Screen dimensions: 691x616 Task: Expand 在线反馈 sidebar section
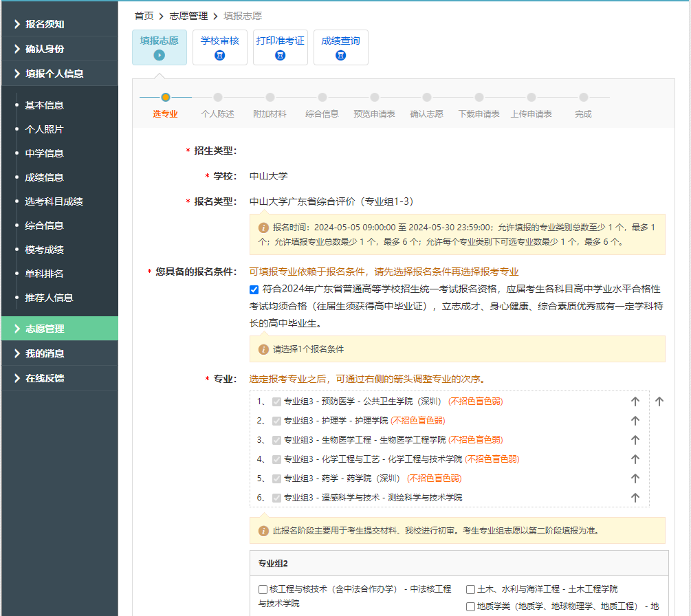pos(60,377)
